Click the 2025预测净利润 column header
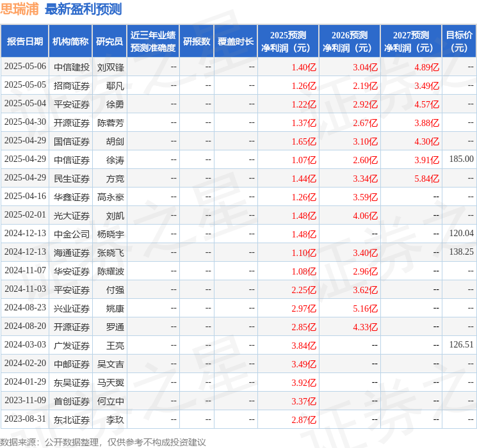This screenshot has height=448, width=477. pos(288,42)
